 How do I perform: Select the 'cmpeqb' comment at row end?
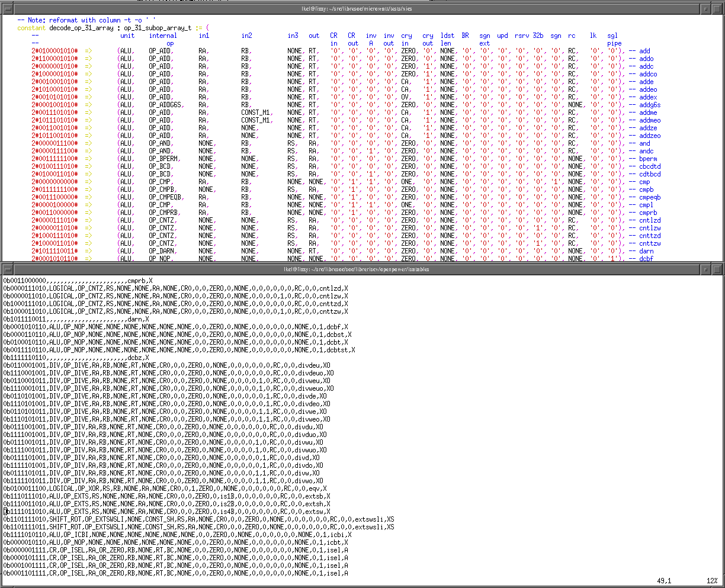tap(650, 197)
